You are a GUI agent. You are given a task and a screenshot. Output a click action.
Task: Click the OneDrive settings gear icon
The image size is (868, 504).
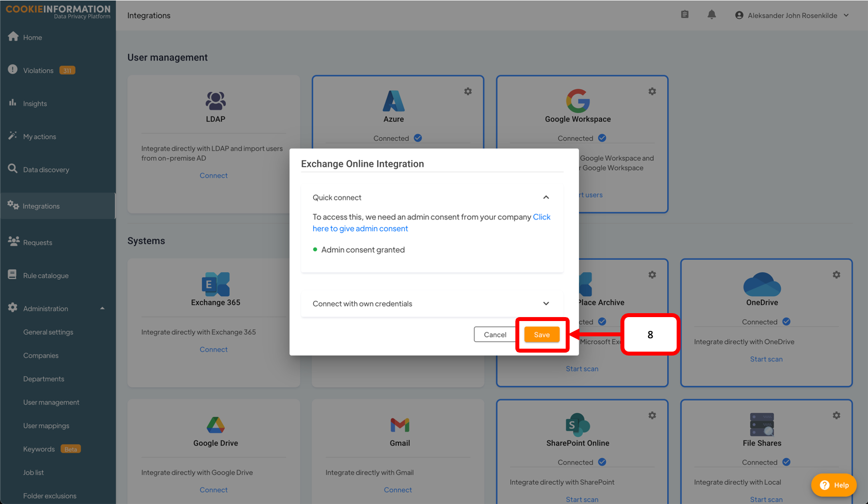tap(836, 275)
